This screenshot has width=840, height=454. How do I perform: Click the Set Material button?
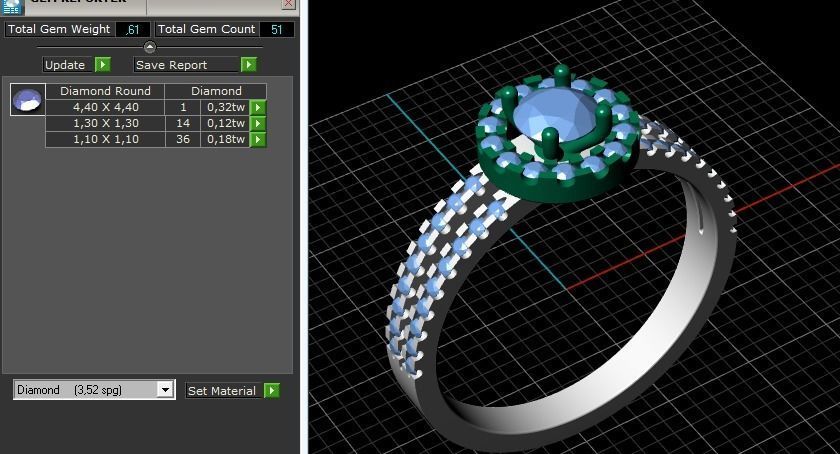click(222, 391)
